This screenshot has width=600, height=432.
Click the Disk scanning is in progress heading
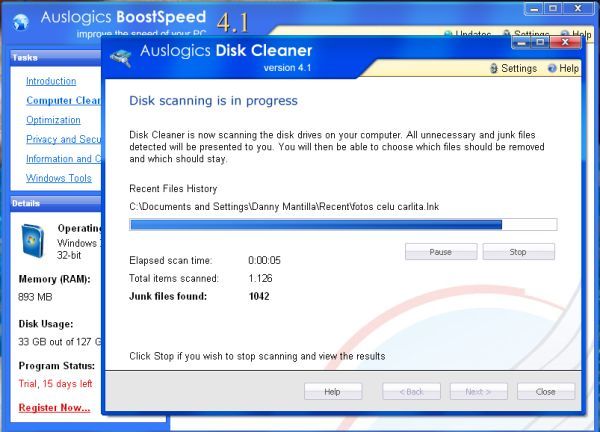point(213,101)
